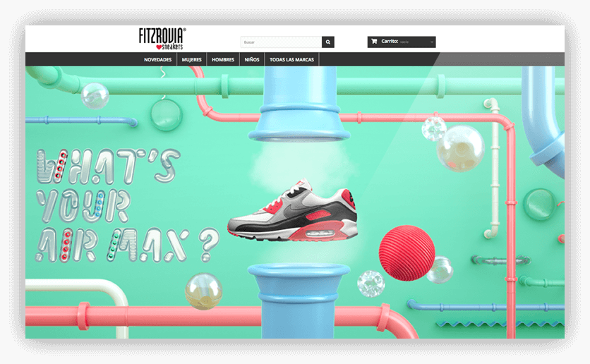Viewport: 590px width, 364px height.
Task: Click the blue pipe below the sneaker
Action: point(299,301)
